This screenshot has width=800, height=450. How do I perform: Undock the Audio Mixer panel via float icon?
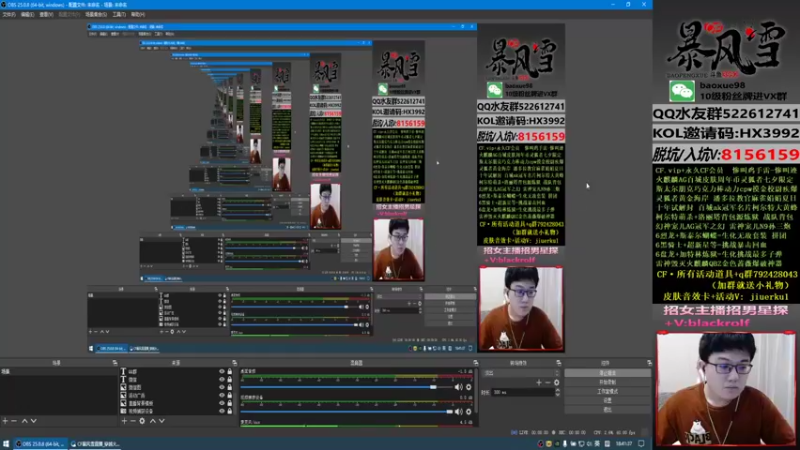point(476,363)
